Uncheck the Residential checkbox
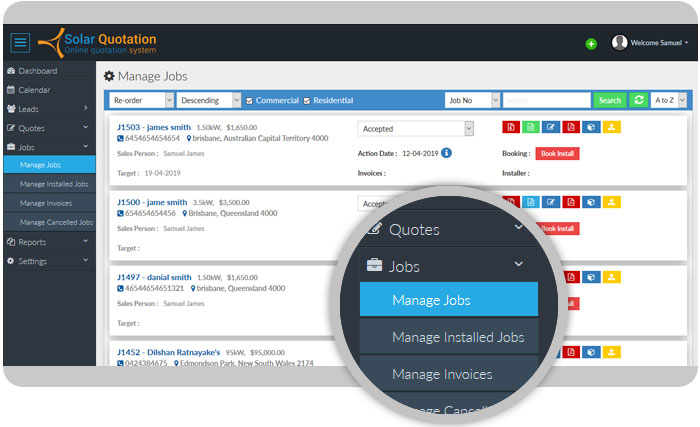Screen dimensions: 700x427 [x=308, y=100]
